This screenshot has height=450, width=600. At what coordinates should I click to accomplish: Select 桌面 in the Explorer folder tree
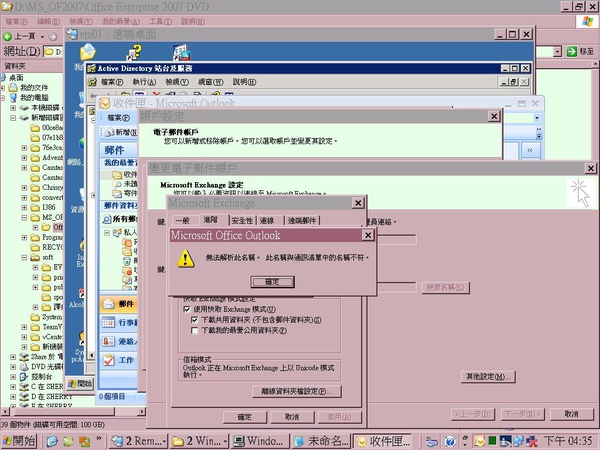(16, 78)
